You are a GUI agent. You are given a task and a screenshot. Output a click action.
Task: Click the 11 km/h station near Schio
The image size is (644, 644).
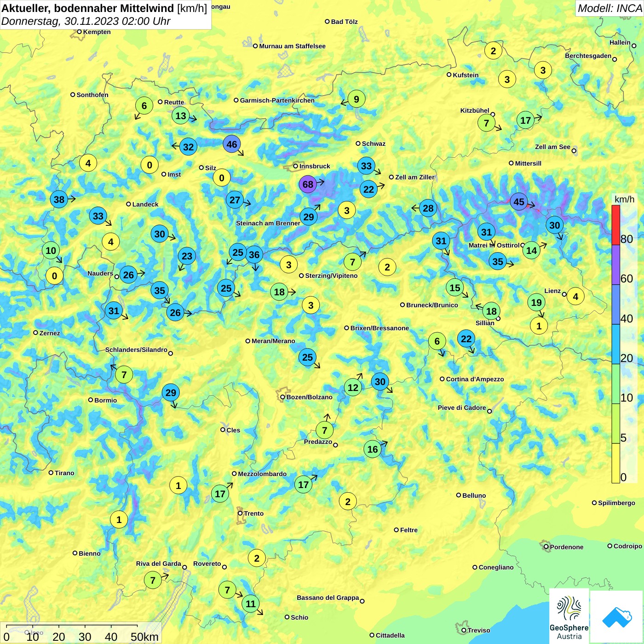coord(251,604)
